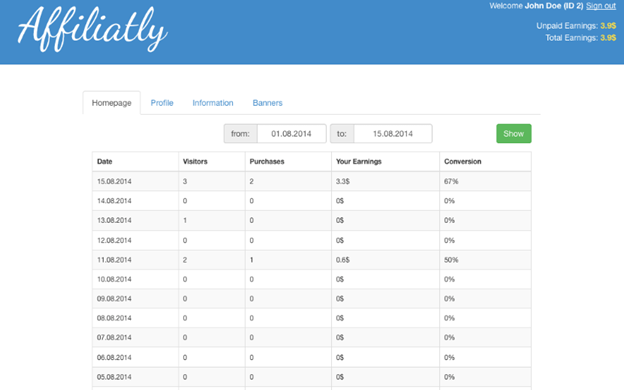Viewport: 624px width, 390px height.
Task: Click earnings value in 12.08.2014 row
Action: pyautogui.click(x=340, y=240)
